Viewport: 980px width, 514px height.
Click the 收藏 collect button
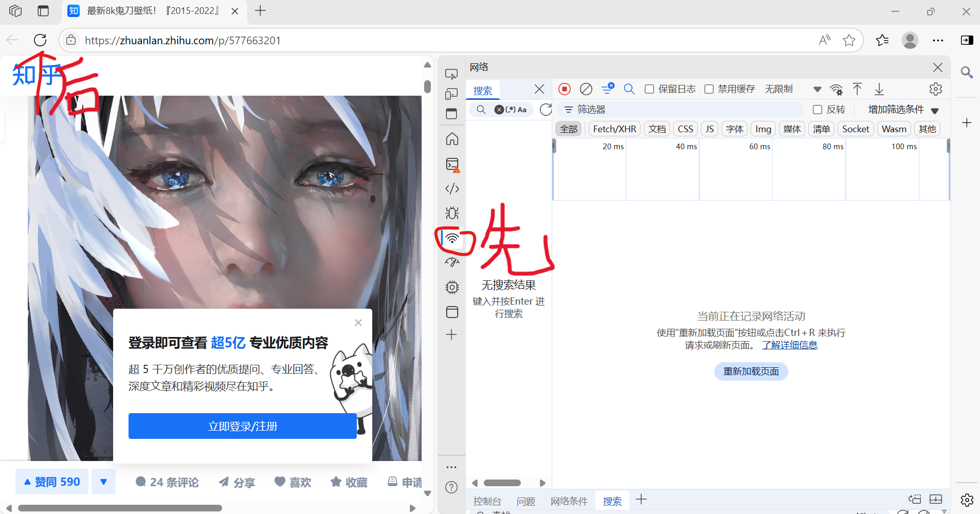(349, 482)
